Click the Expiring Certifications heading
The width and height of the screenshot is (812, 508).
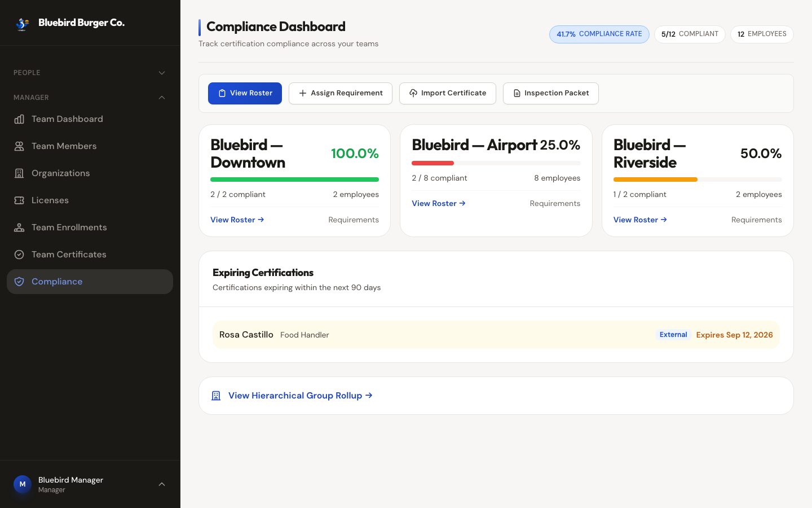[263, 273]
